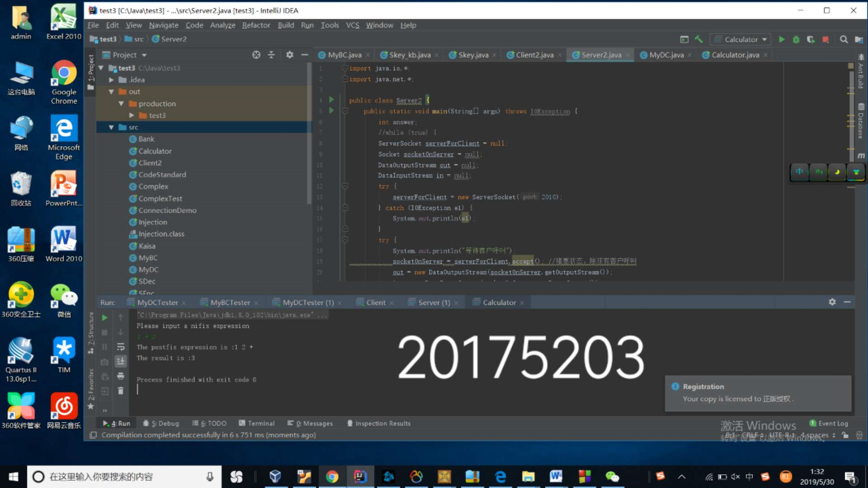Run with coverage from the toolbar
Viewport: 868px width, 488px height.
click(x=811, y=39)
